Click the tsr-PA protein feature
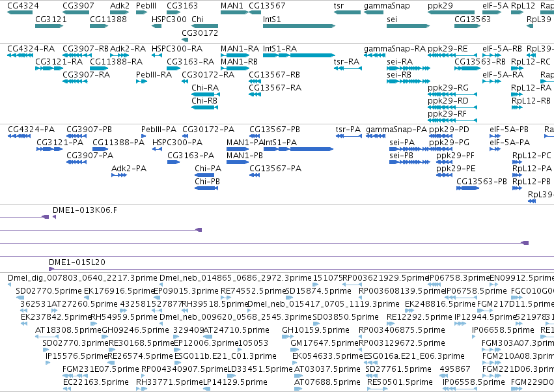The image size is (554, 392). click(349, 136)
